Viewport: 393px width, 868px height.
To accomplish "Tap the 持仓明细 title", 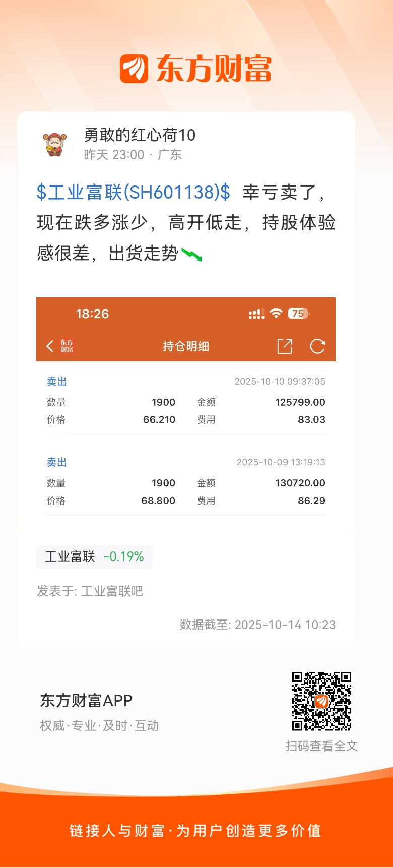I will [186, 346].
